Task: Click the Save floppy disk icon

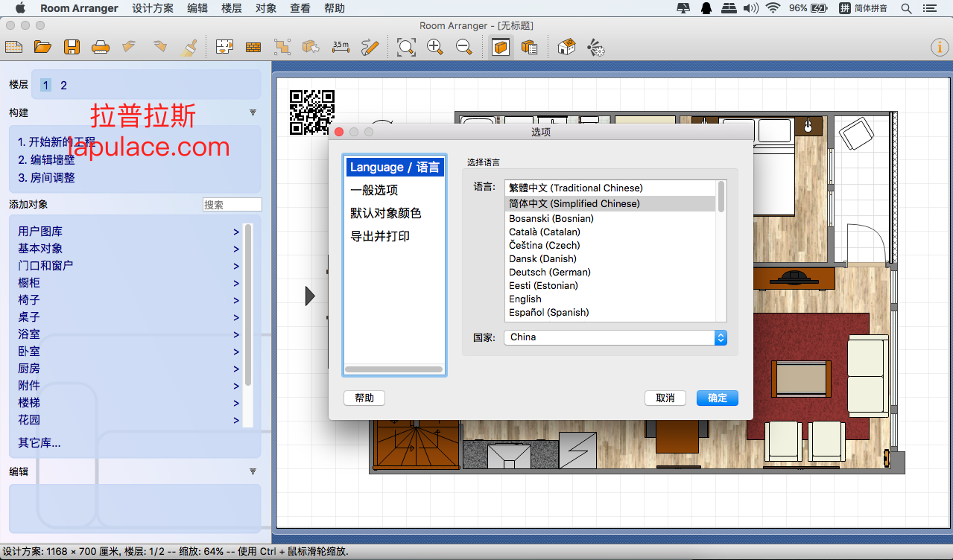Action: coord(72,47)
